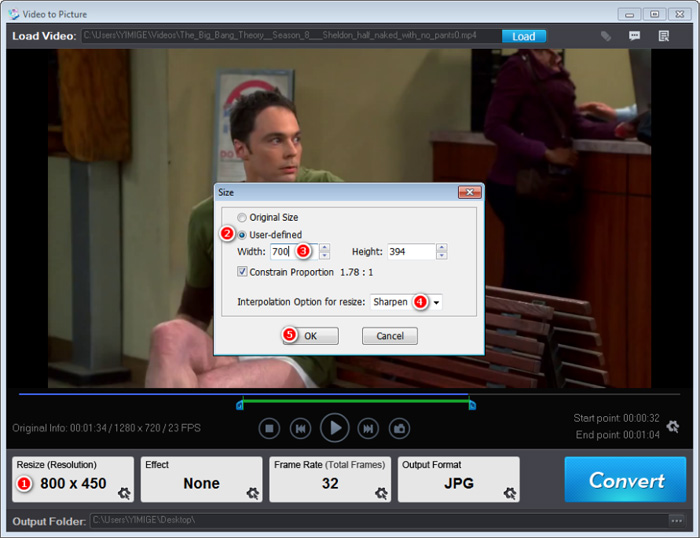The height and width of the screenshot is (538, 700).
Task: Jump to next frame
Action: point(368,429)
